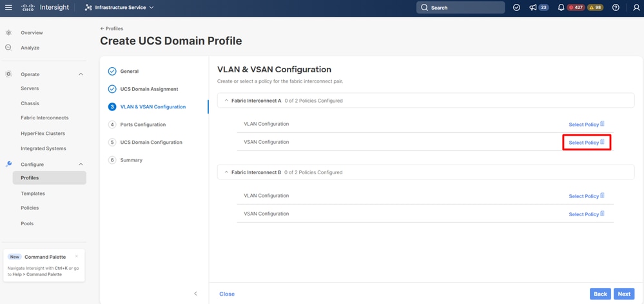Click the General step checkmark icon
This screenshot has width=644, height=304.
click(x=112, y=71)
